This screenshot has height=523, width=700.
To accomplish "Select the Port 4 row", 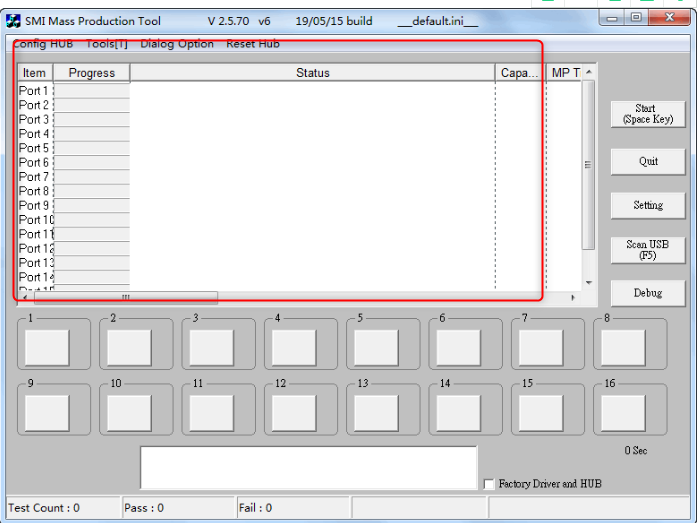I will click(x=300, y=134).
